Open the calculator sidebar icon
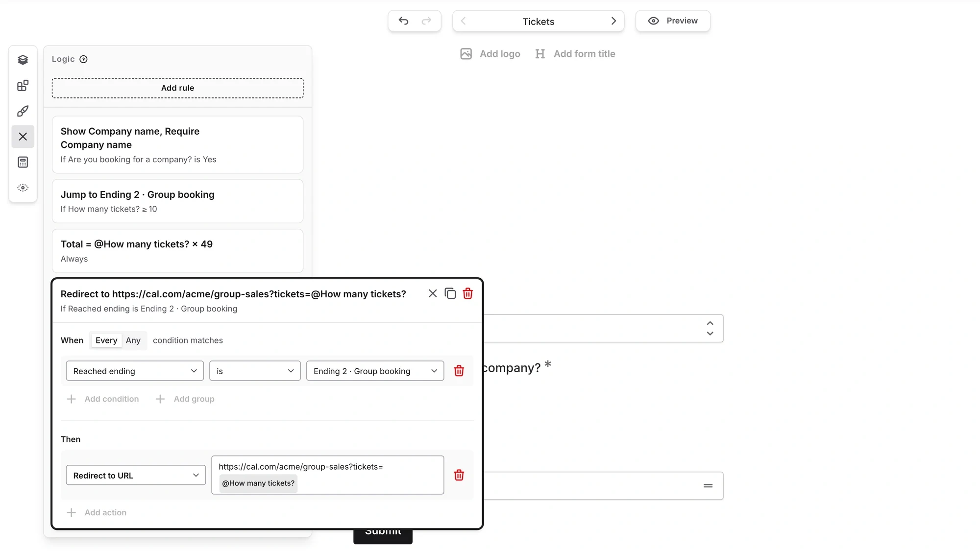 pyautogui.click(x=23, y=162)
